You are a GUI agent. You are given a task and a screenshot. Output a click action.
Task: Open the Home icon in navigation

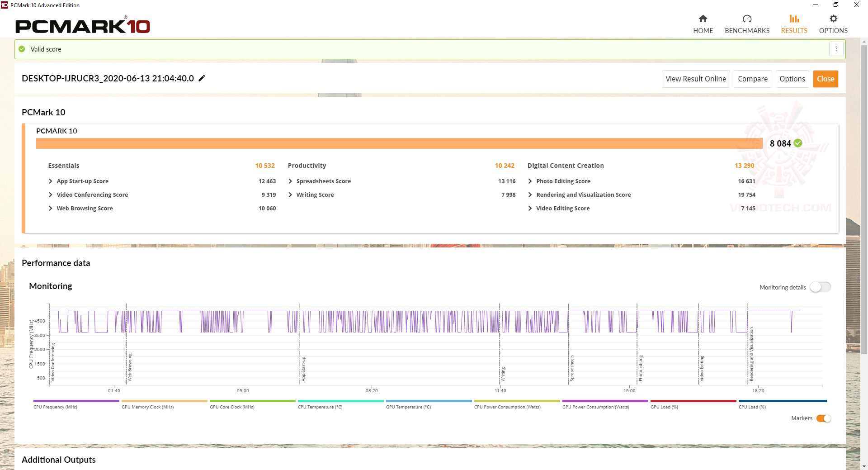[x=703, y=19]
